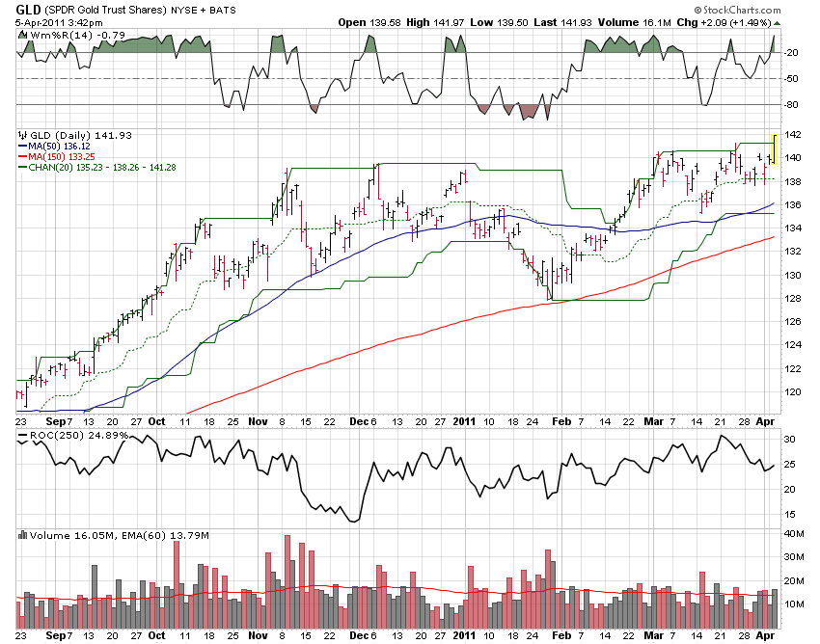Click the 15 label on the ROC axis
This screenshot has height=644, width=820.
coord(789,515)
